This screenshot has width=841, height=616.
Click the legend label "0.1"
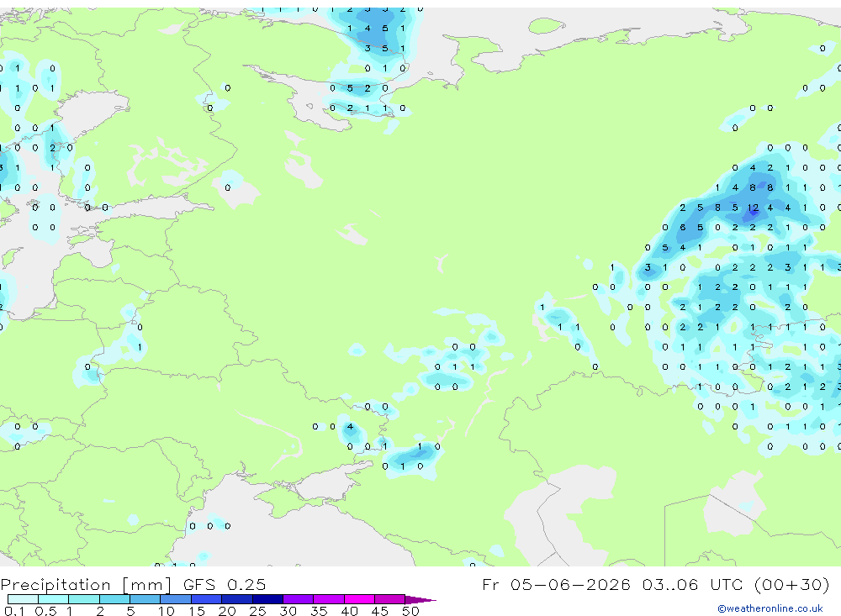pos(14,611)
